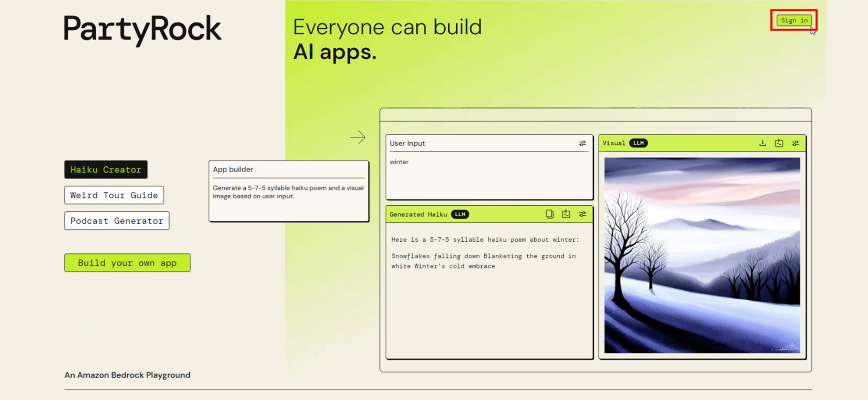Click the LLM badge beside Visual
The image size is (868, 400).
pyautogui.click(x=638, y=143)
